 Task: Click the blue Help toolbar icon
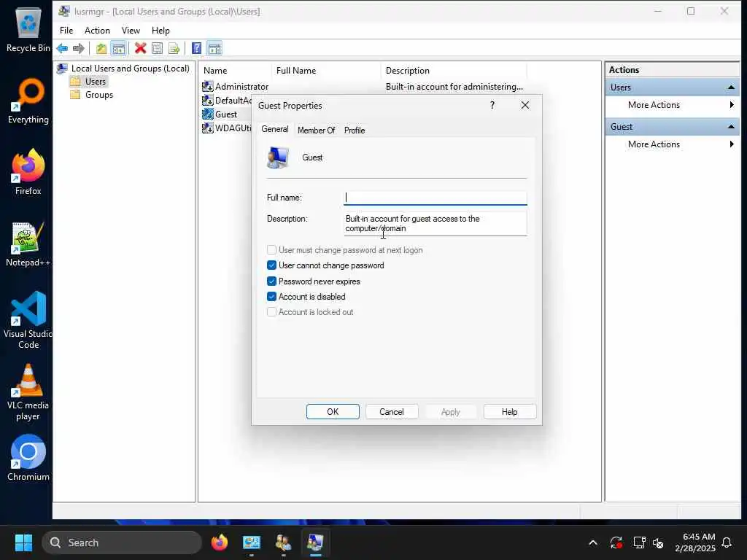pos(196,48)
